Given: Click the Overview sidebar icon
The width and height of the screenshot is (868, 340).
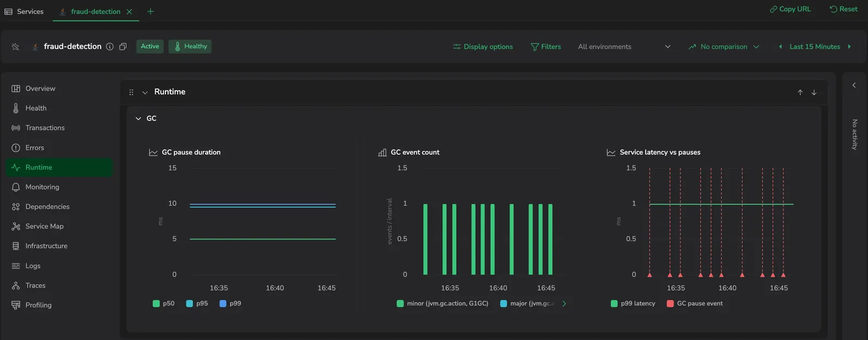Looking at the screenshot, I should (x=16, y=89).
